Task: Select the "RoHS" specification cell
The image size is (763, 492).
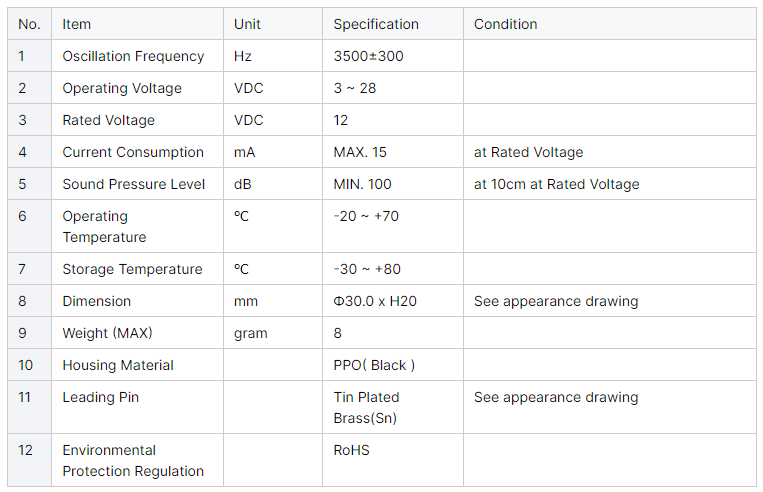Action: [x=351, y=450]
